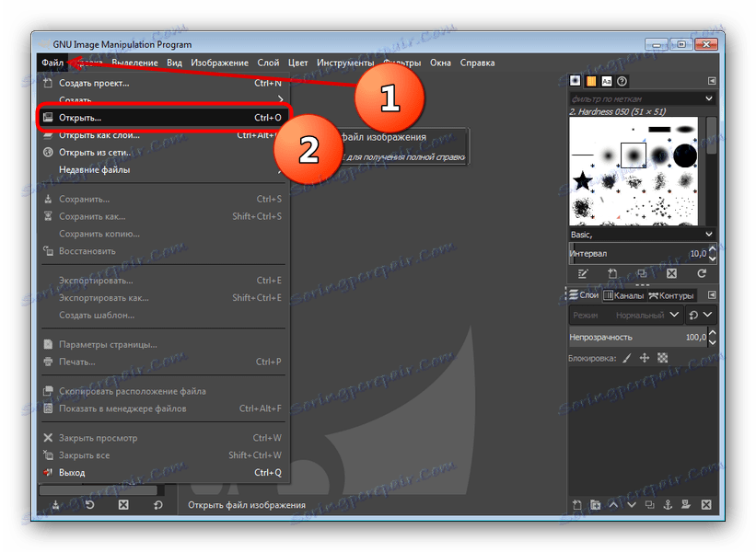Save tool preset at bottom left
The image size is (756, 552).
tap(56, 505)
